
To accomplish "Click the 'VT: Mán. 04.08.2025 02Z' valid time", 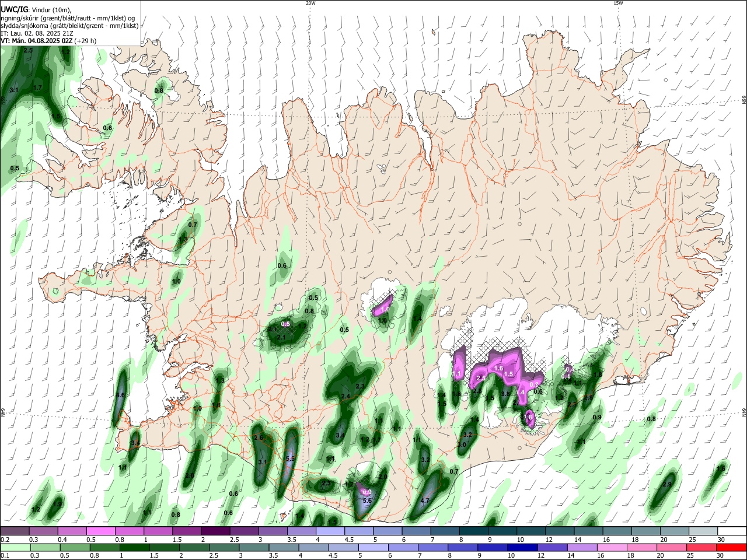I will (36, 41).
